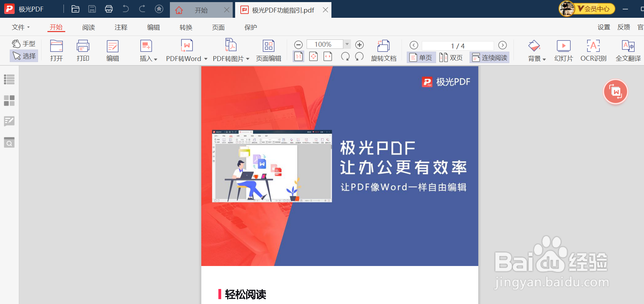
Task: Show annotations list sidebar panel
Action: 9,121
